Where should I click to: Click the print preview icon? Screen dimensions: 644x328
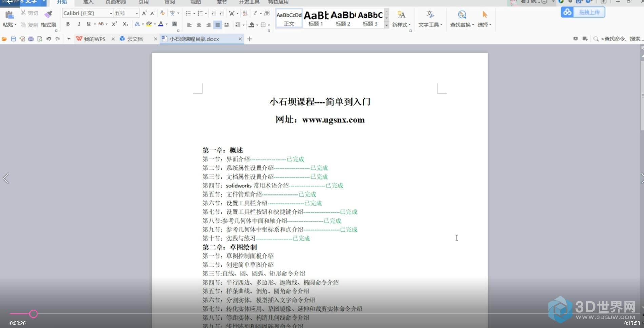[40, 39]
